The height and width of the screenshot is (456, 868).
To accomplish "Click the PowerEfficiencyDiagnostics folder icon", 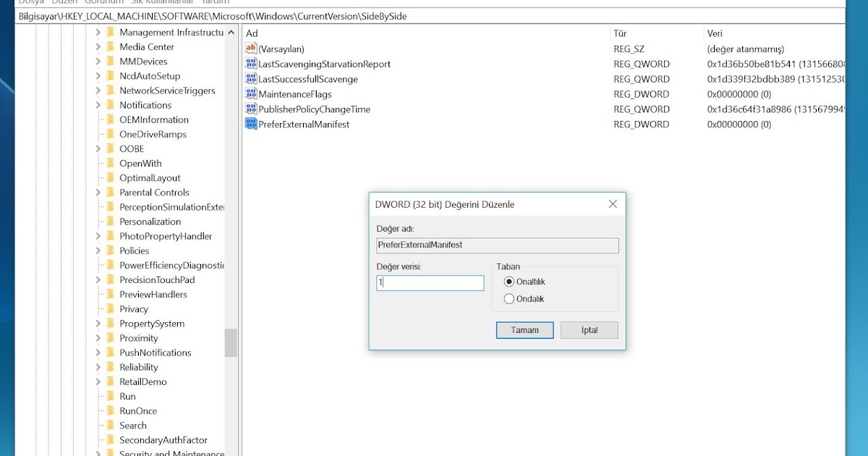I will point(110,265).
